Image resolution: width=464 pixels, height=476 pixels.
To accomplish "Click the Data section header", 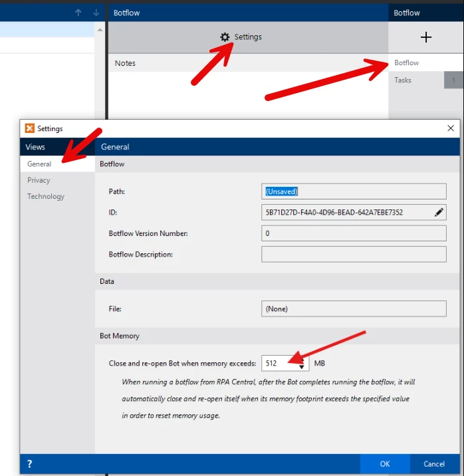I will tap(277, 281).
